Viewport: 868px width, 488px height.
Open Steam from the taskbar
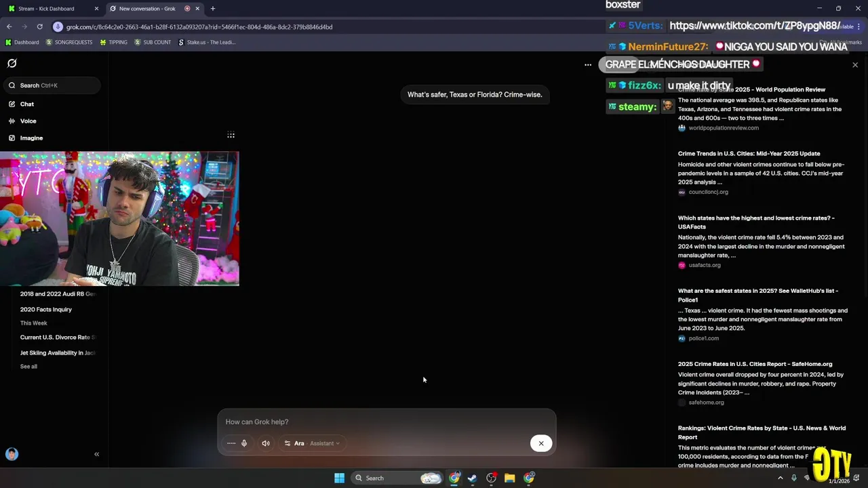[473, 478]
